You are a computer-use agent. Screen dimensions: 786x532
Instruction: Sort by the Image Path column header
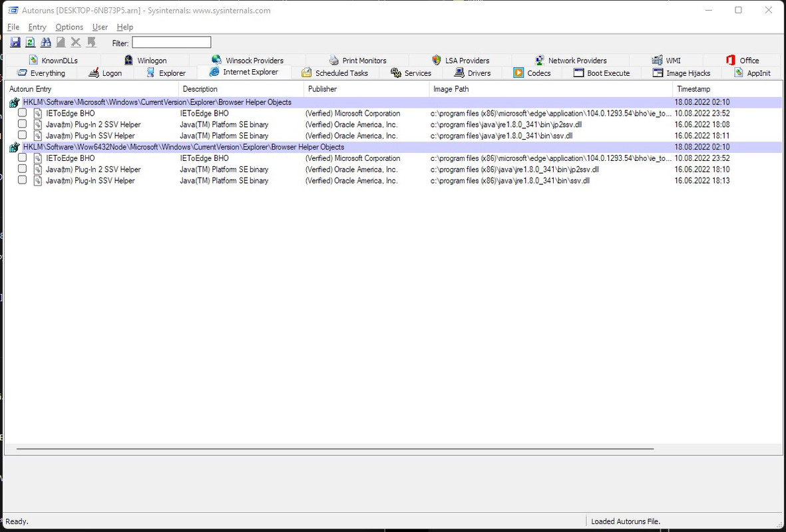[x=551, y=89]
